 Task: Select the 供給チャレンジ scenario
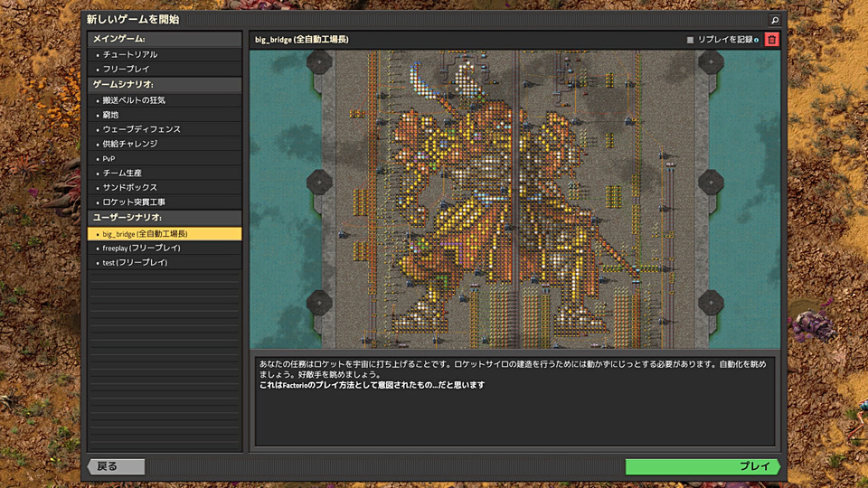165,144
